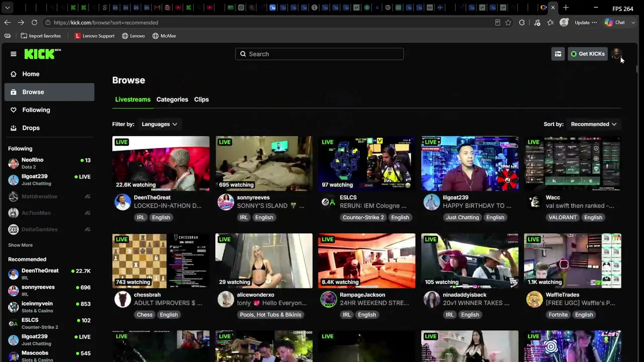644x362 pixels.
Task: Open the browser Extensions puzzle icon
Action: click(x=522, y=23)
